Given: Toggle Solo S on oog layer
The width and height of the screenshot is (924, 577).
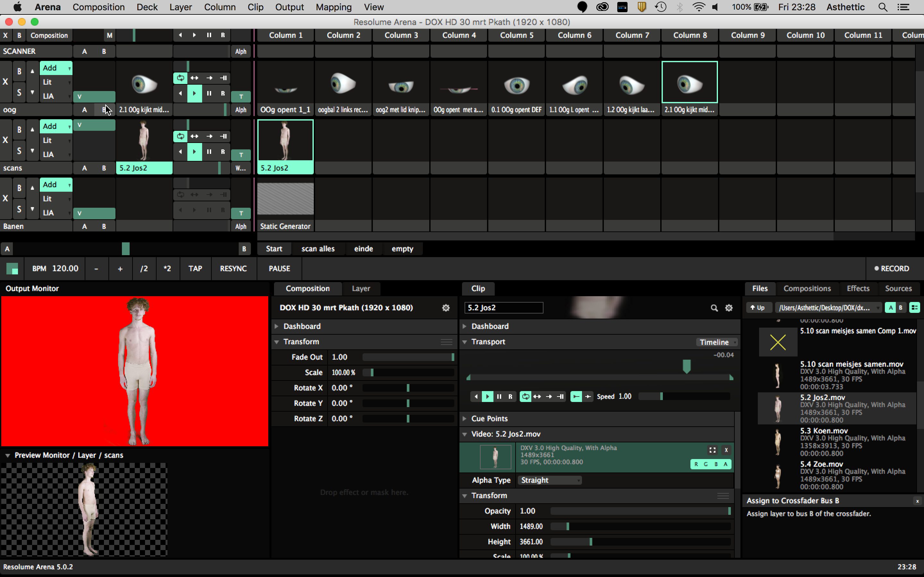Looking at the screenshot, I should 19,92.
